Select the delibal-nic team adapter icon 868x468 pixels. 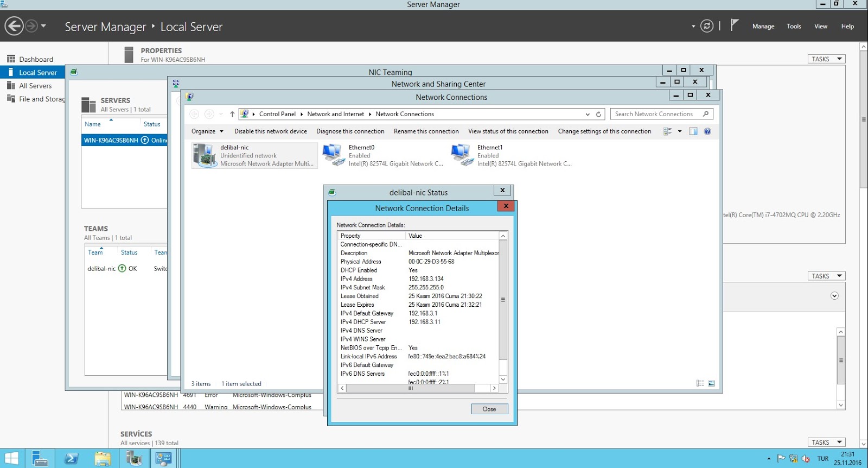pos(205,155)
